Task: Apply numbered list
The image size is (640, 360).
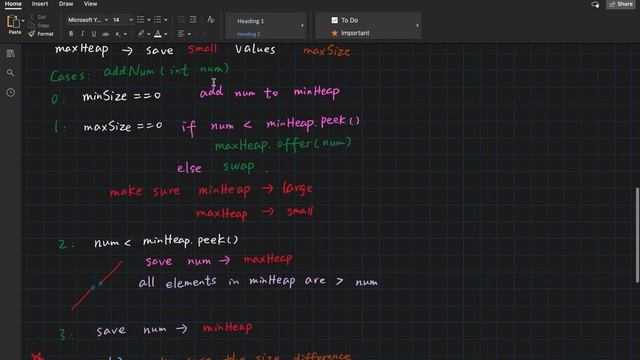Action: pyautogui.click(x=158, y=20)
